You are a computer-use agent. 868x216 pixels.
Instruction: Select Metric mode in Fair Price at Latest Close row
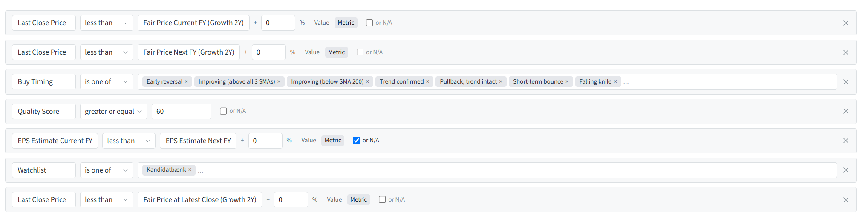point(359,200)
